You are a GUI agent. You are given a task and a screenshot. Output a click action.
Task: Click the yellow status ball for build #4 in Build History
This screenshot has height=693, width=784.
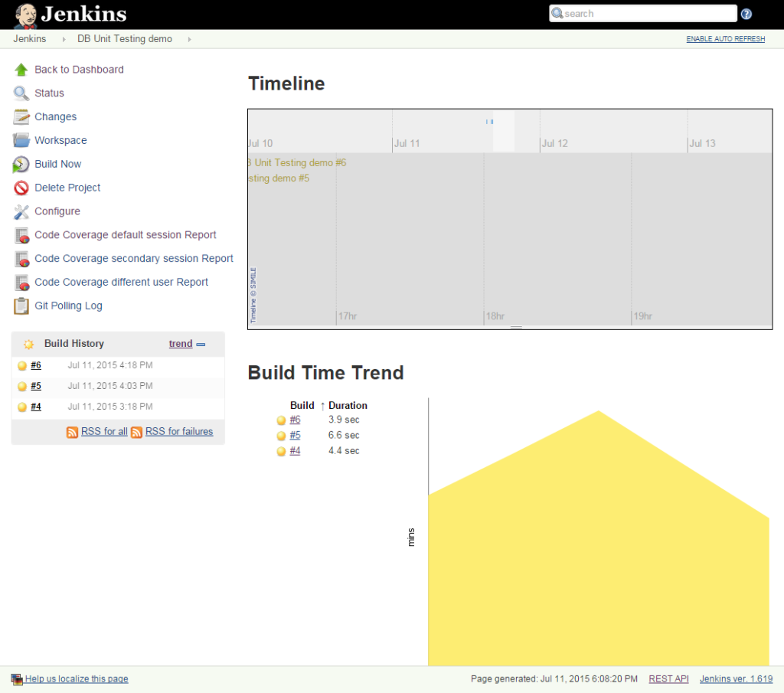[22, 407]
